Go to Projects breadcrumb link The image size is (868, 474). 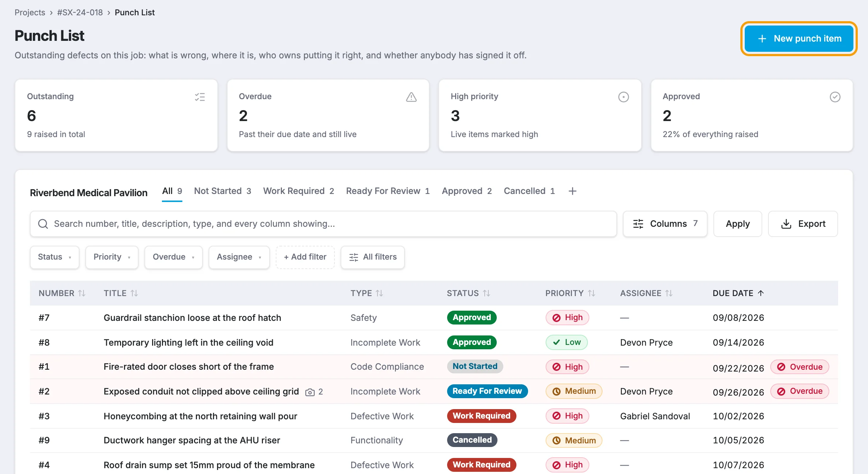(x=30, y=12)
